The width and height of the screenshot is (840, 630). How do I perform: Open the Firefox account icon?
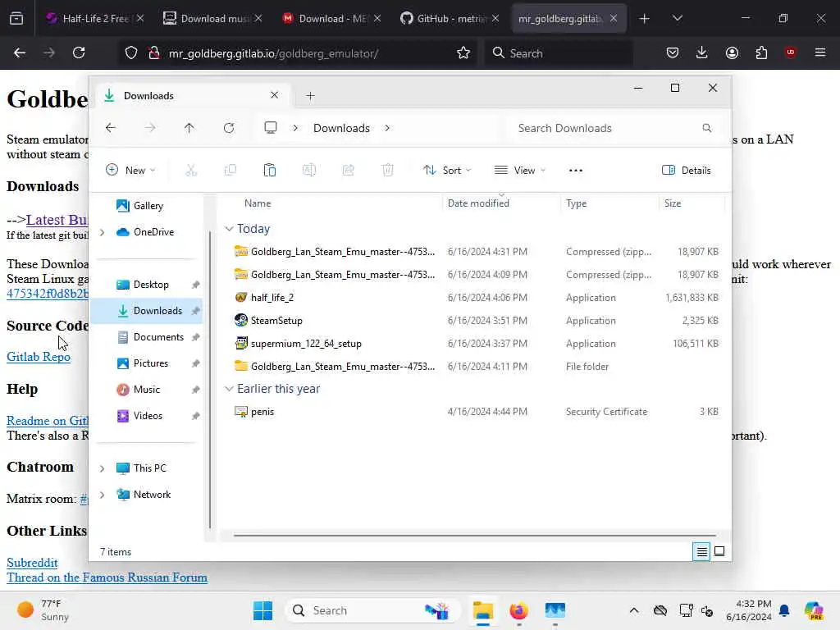pos(732,52)
